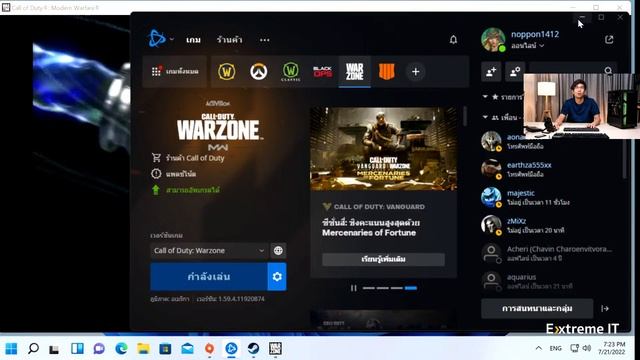Click the friends search field
This screenshot has height=360, width=640.
[573, 71]
